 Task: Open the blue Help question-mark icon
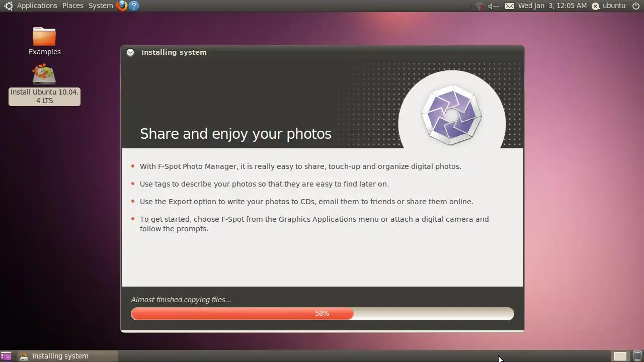[133, 6]
